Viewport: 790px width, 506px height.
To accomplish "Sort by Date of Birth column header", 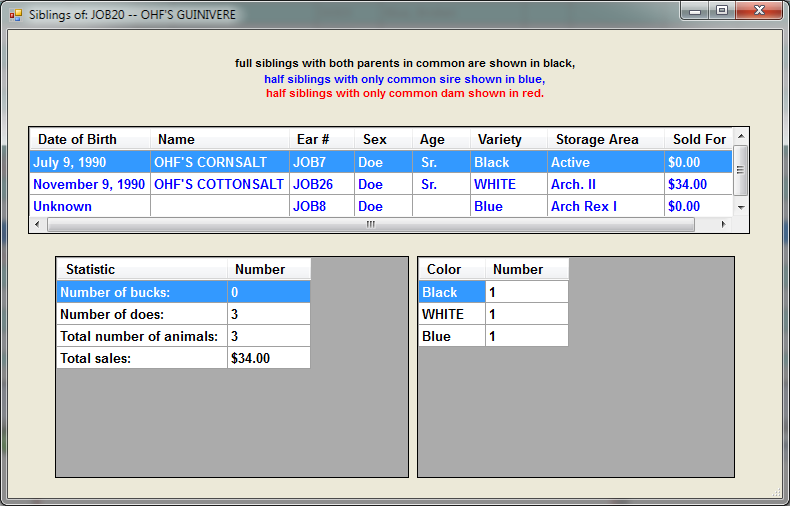I will tap(90, 139).
